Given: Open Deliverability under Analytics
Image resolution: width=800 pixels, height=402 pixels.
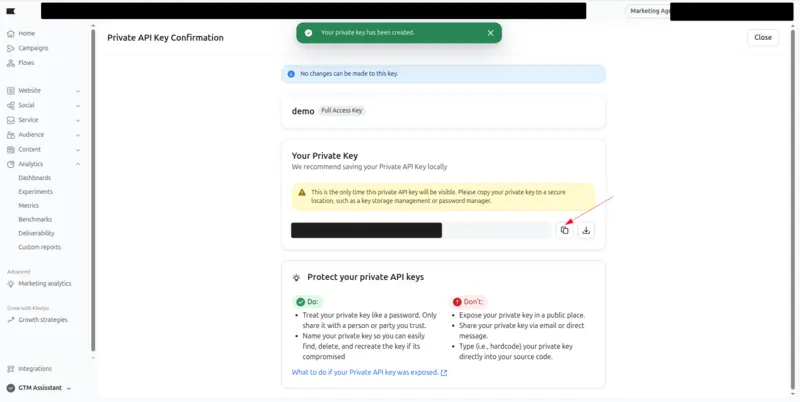Looking at the screenshot, I should click(36, 233).
